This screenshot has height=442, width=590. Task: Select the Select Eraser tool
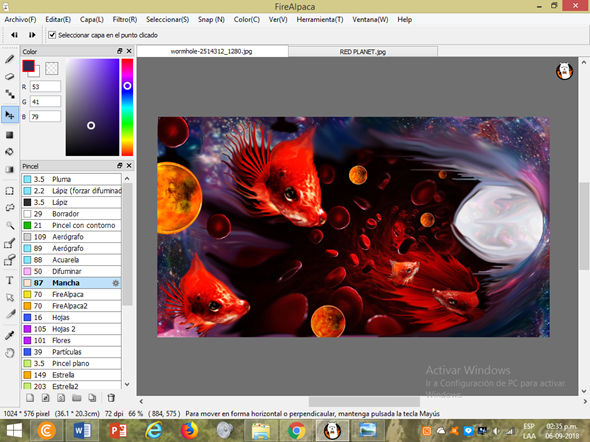point(9,260)
